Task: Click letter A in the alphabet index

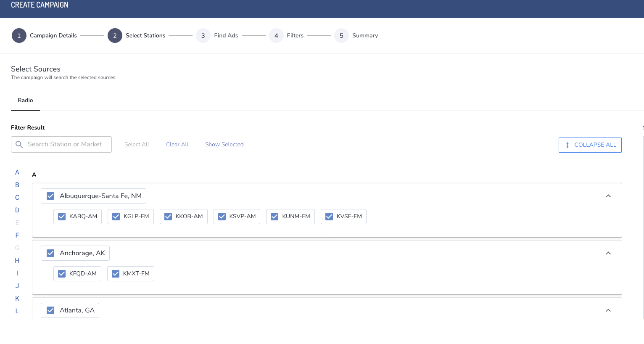Action: point(17,172)
